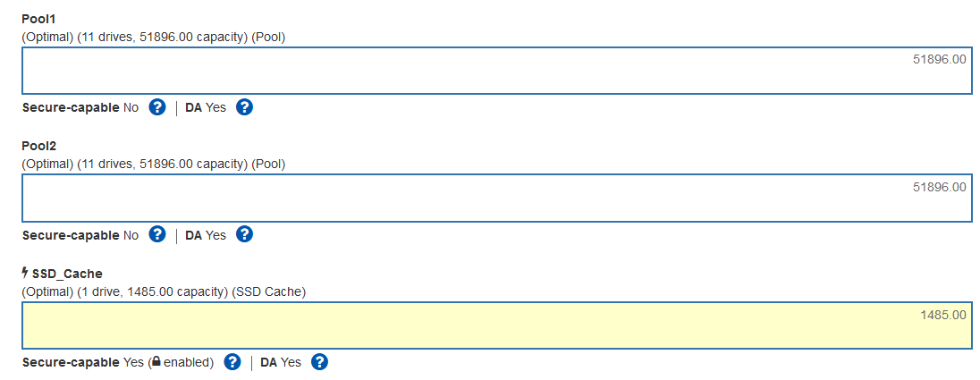The width and height of the screenshot is (980, 380).
Task: Click the lightning bolt icon beside SSD_Cache
Action: 25,273
